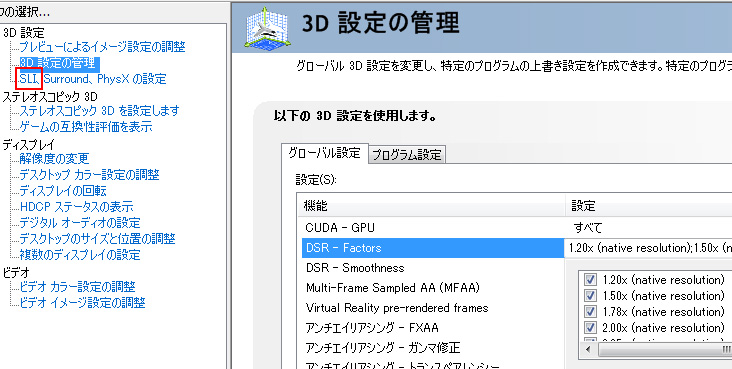Open the DSR - Factors setting dropdown
This screenshot has width=732, height=369.
[648, 248]
